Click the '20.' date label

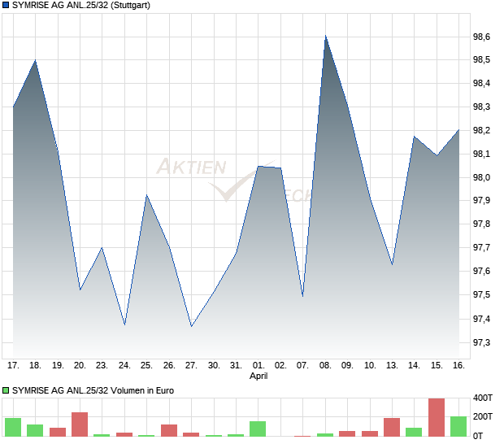[80, 366]
